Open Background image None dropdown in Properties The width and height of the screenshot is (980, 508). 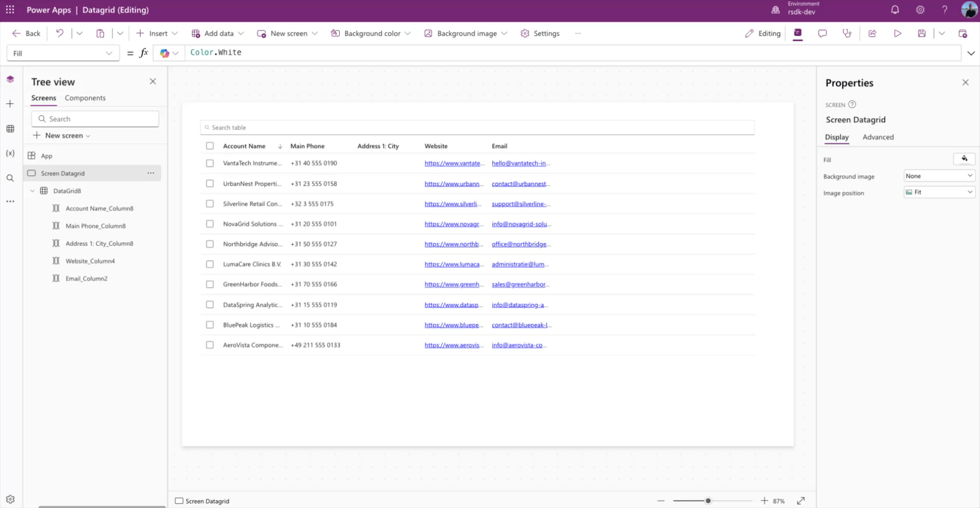tap(939, 176)
